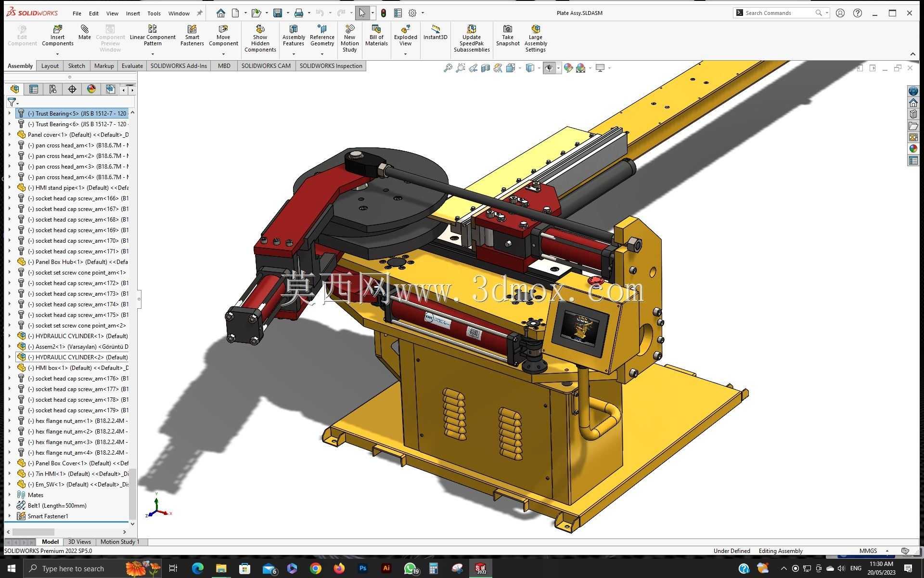The image size is (924, 578).
Task: Switch to Motion Study 1 tab
Action: (x=120, y=542)
